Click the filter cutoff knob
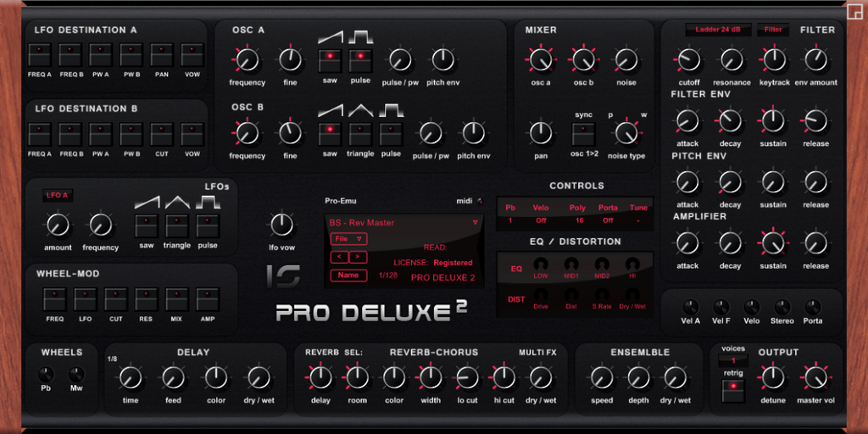 click(687, 60)
